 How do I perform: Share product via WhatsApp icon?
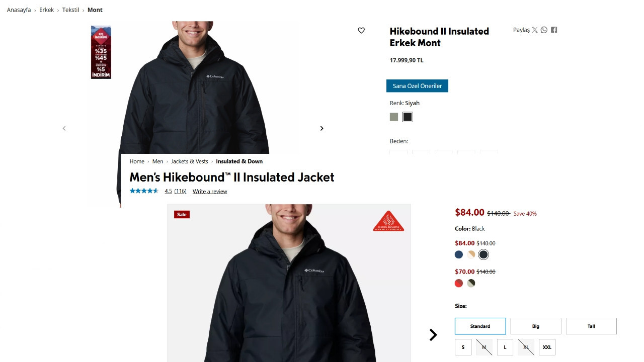point(544,30)
